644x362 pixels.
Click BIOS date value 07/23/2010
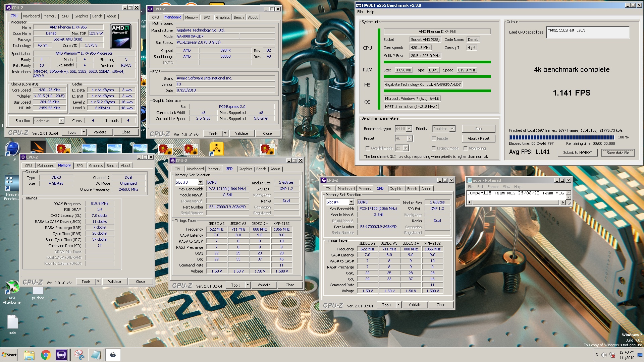pos(225,90)
